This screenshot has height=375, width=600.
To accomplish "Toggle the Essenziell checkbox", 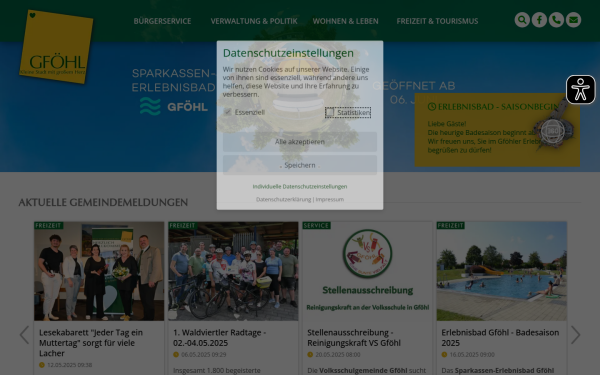I will pos(228,112).
